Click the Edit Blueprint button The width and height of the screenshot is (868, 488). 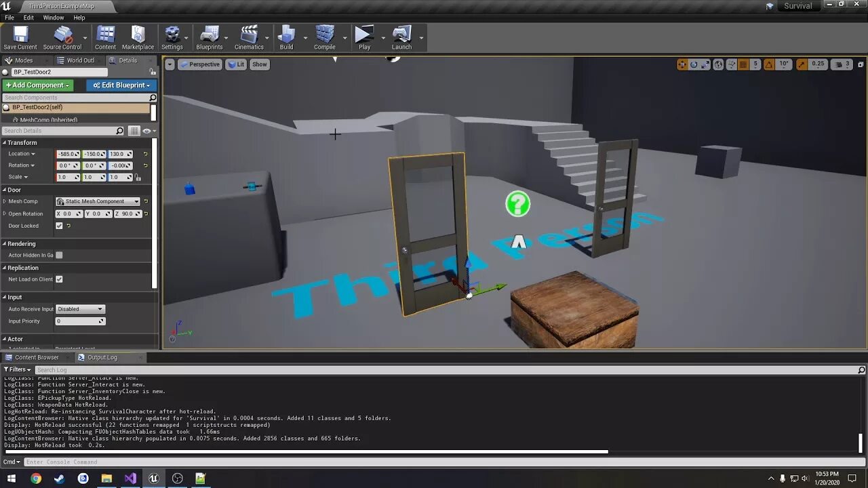tap(121, 85)
